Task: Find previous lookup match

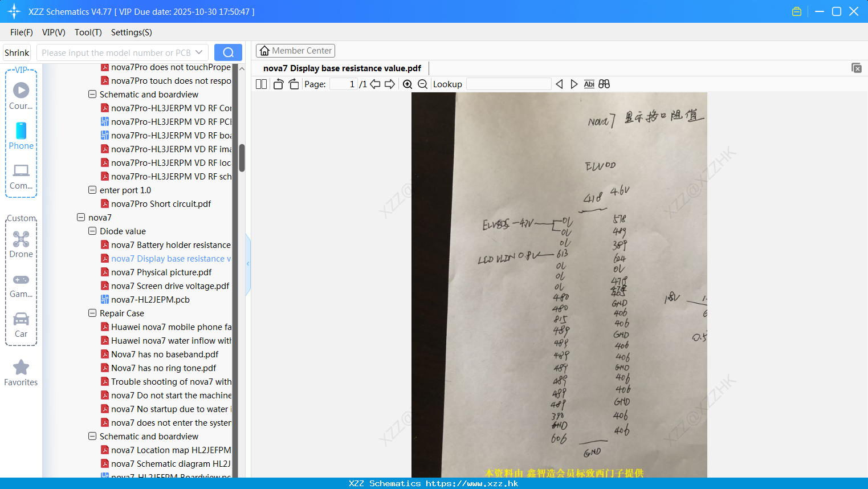Action: [x=559, y=84]
